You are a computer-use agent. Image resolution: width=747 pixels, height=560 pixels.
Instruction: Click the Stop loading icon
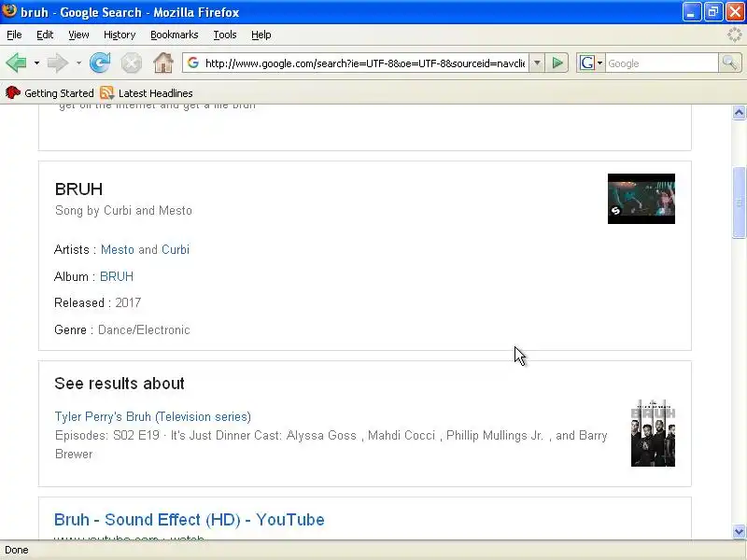pyautogui.click(x=131, y=63)
